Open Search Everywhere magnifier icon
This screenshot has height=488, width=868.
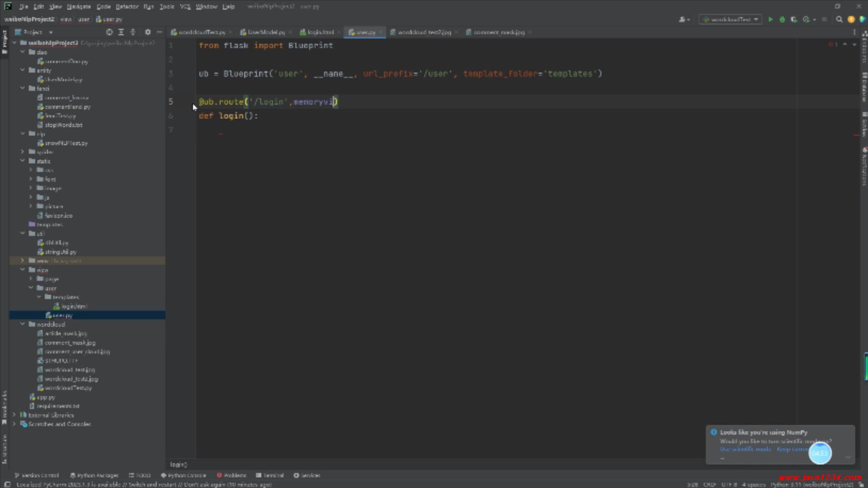(839, 19)
